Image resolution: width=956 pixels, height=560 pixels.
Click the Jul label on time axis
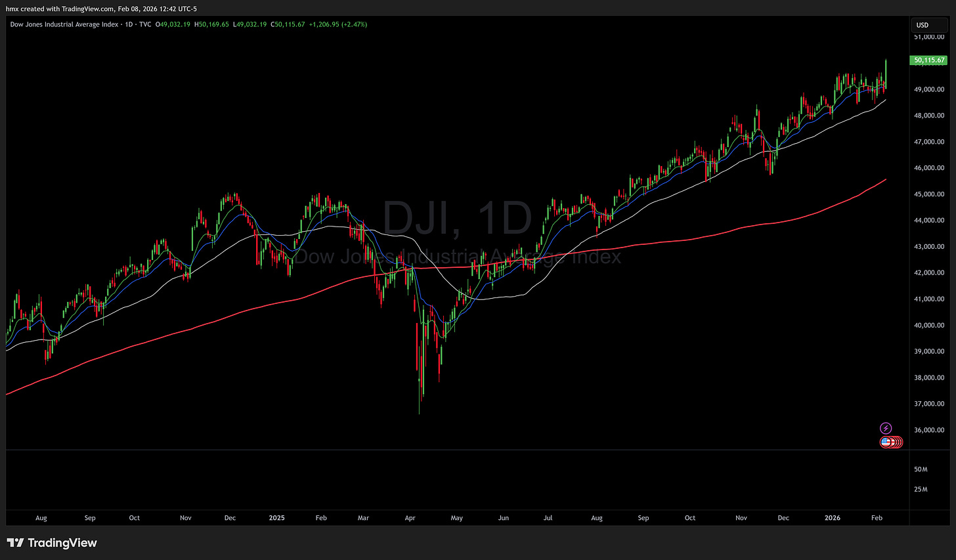tap(548, 518)
